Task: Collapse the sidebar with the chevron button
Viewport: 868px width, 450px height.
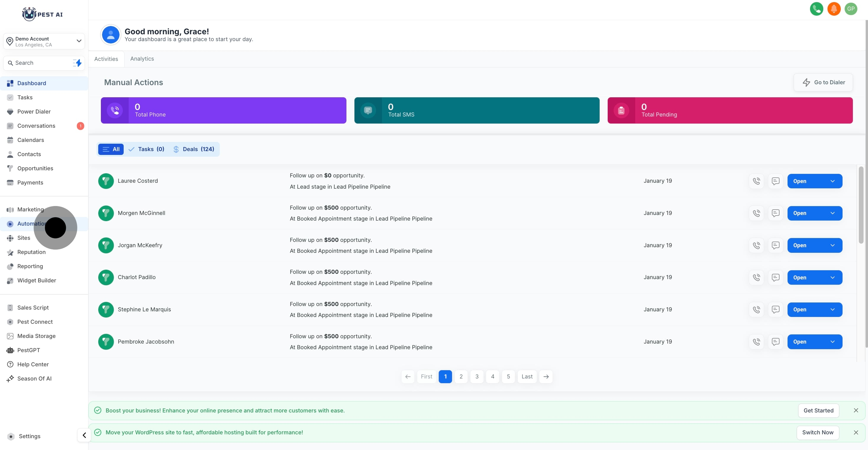Action: [84, 435]
